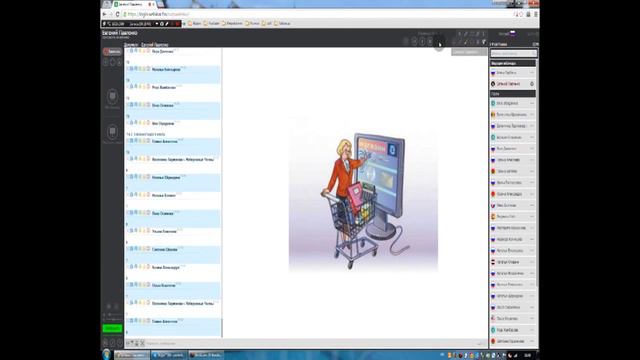Go back with the browser back arrow
Screen dimensions: 640x360
point(105,14)
